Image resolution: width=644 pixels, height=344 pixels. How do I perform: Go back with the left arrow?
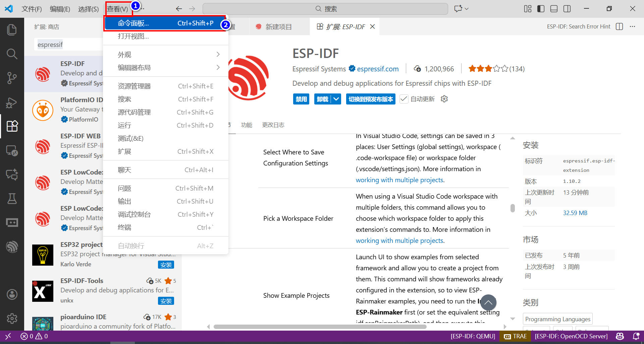coord(179,9)
